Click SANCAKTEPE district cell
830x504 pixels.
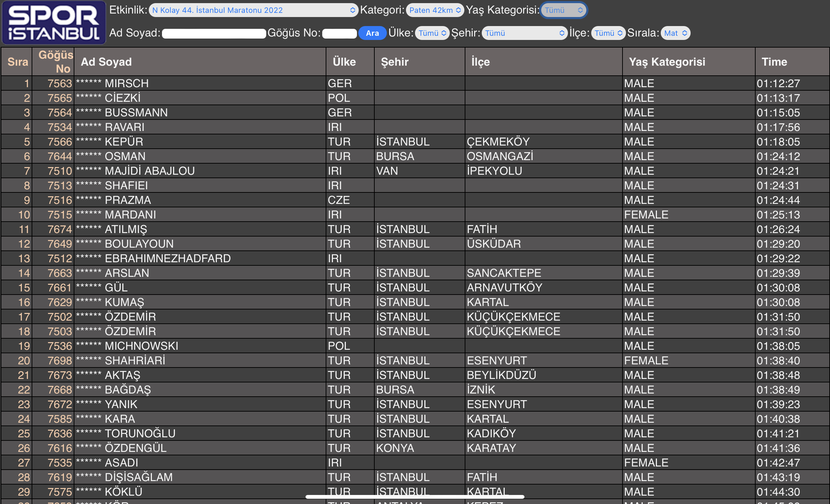click(544, 273)
